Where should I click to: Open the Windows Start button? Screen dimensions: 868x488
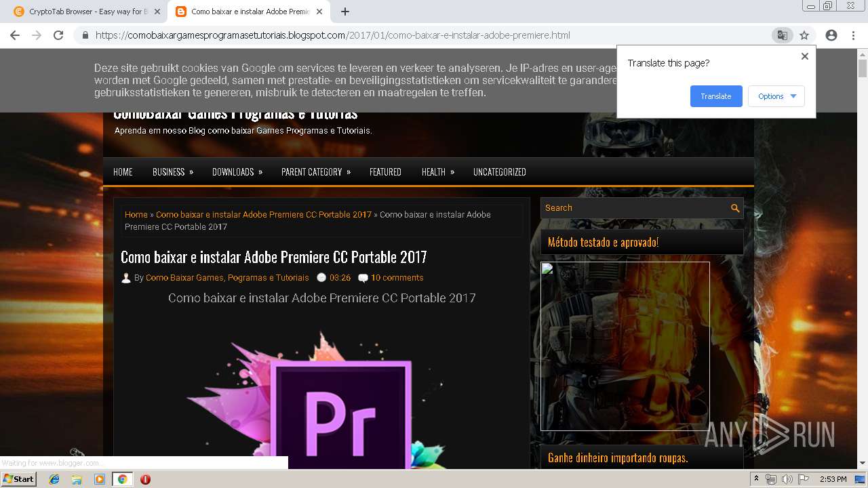click(x=19, y=479)
